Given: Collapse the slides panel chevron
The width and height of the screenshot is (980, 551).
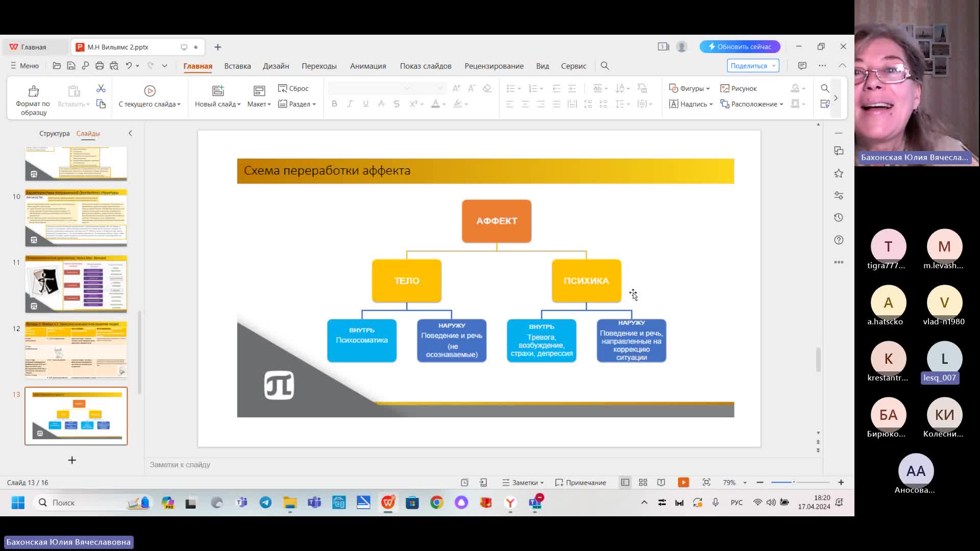Looking at the screenshot, I should [x=130, y=133].
